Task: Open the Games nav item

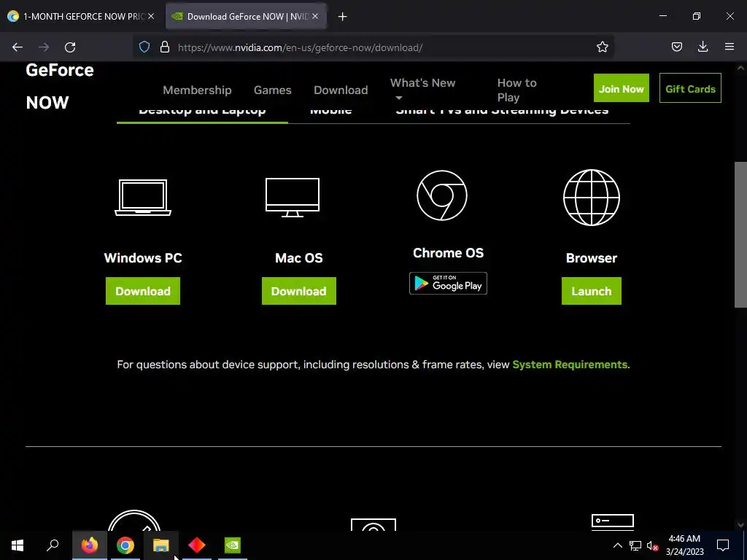Action: [x=273, y=90]
